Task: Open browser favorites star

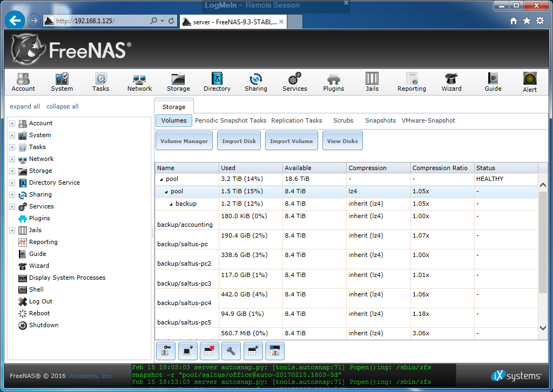Action: (527, 21)
